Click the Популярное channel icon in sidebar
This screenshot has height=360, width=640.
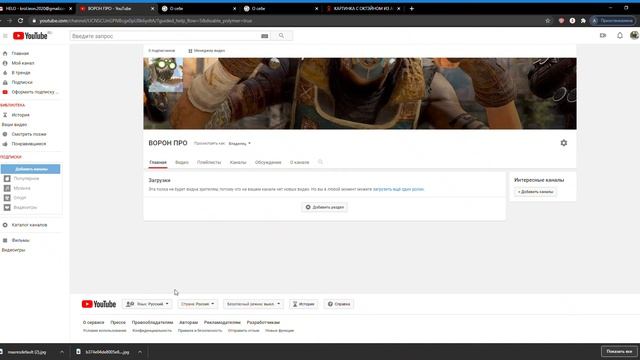coord(7,179)
